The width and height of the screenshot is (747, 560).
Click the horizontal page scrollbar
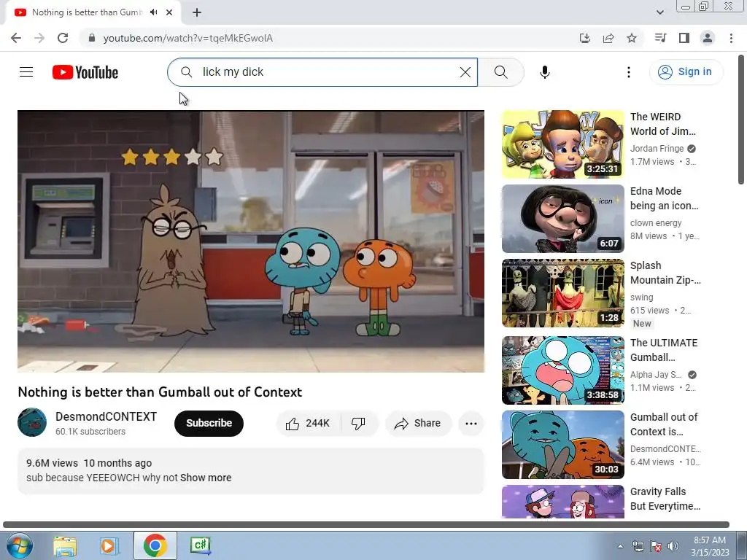[x=366, y=525]
